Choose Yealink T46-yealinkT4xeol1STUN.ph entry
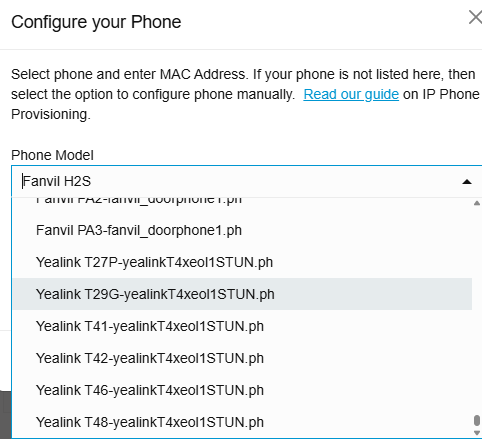 coord(242,390)
